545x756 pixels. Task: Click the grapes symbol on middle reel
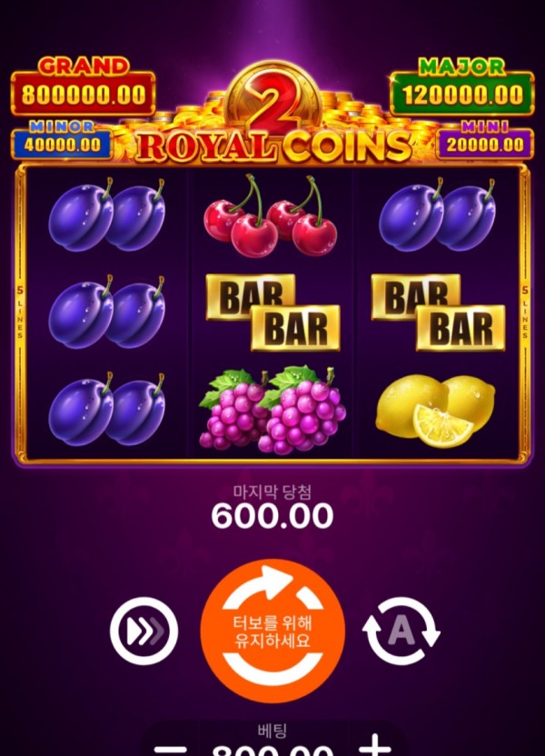272,411
